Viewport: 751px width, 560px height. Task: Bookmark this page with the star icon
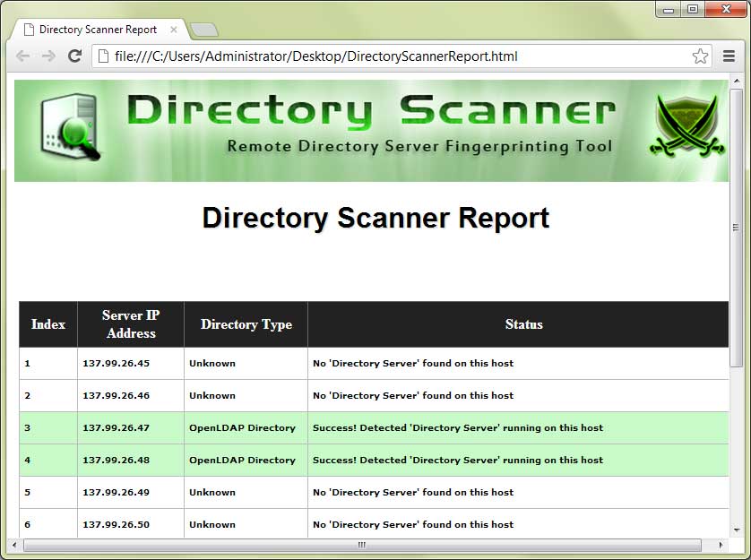click(x=700, y=56)
